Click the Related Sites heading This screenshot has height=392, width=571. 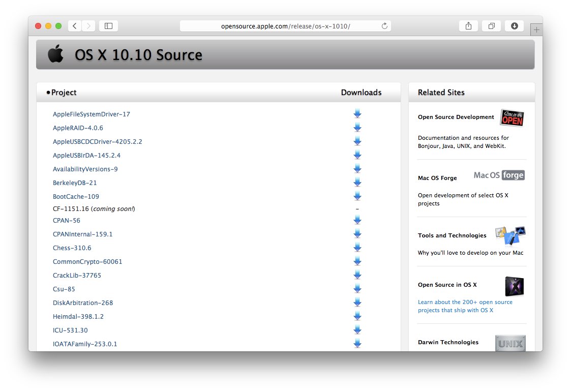tap(441, 93)
